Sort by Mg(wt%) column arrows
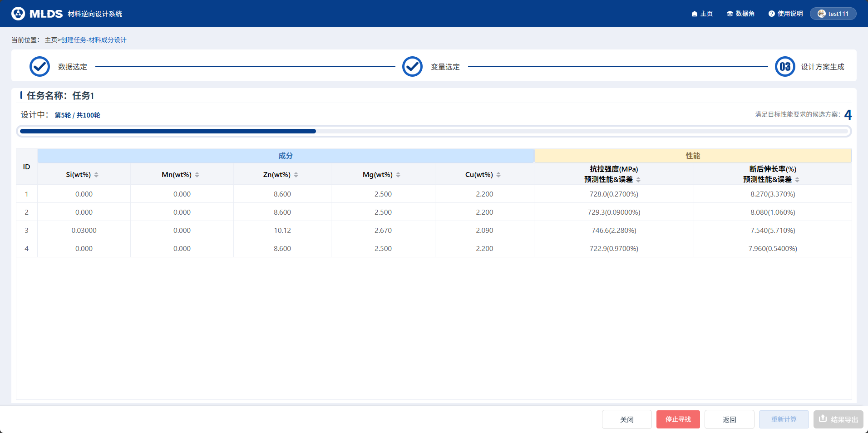Viewport: 868px width, 433px height. click(398, 175)
